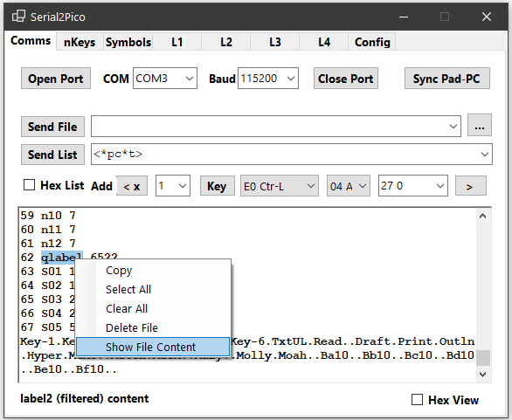Click the Open Port button

(x=56, y=79)
